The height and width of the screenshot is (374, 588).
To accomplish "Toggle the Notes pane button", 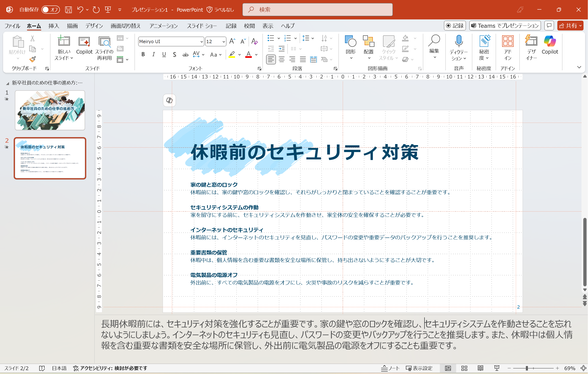I will [x=390, y=368].
